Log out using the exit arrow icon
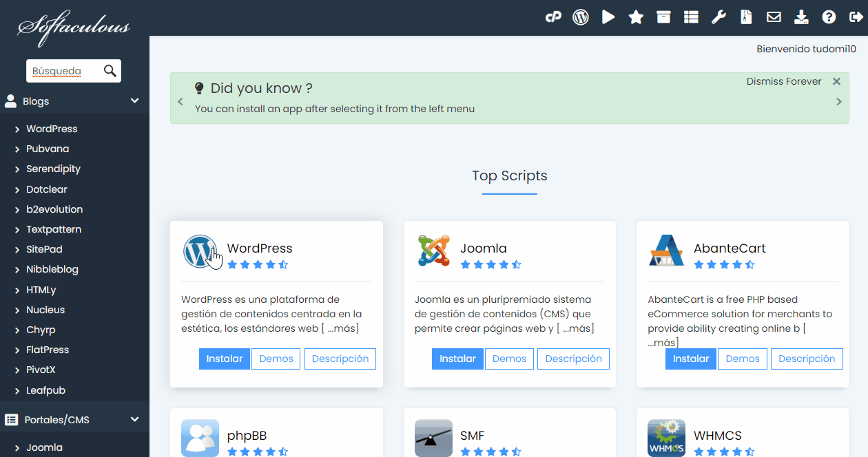This screenshot has height=457, width=868. (856, 17)
